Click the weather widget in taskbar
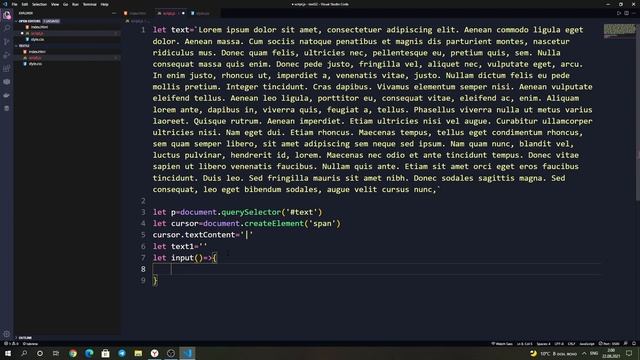Screen dimensions: 640x360 coord(553,353)
